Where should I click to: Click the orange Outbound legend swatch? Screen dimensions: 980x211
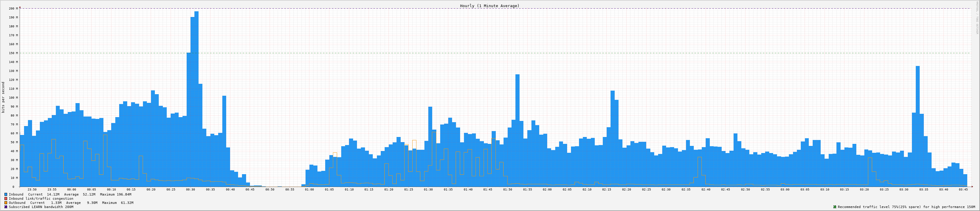(6, 203)
